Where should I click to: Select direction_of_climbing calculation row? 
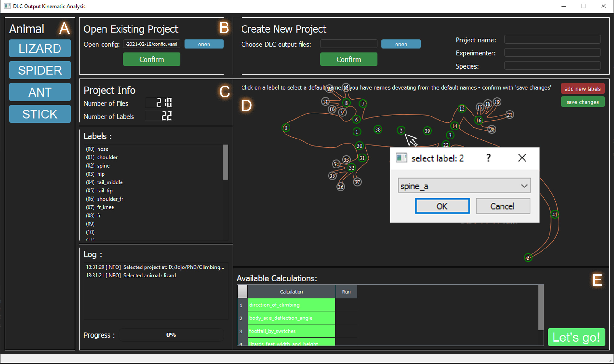point(291,305)
